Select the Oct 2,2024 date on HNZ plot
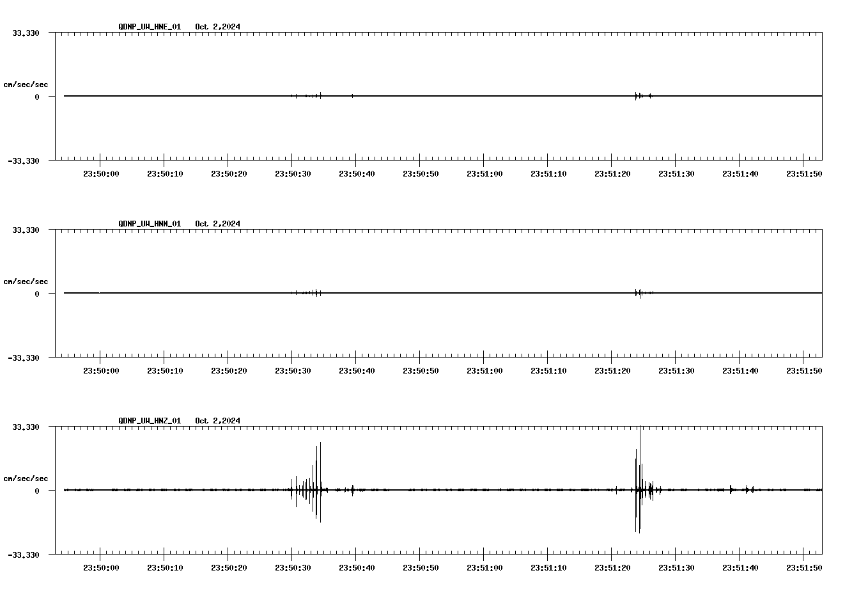868x591 pixels. pos(218,421)
